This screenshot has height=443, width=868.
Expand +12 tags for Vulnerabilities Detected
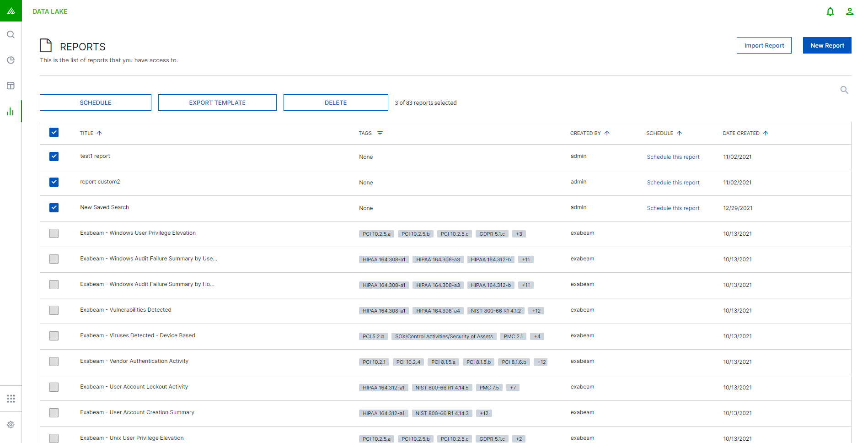(536, 311)
